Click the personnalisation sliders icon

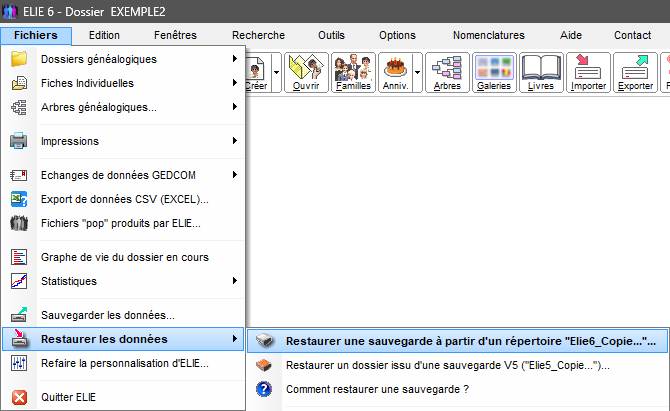click(19, 363)
